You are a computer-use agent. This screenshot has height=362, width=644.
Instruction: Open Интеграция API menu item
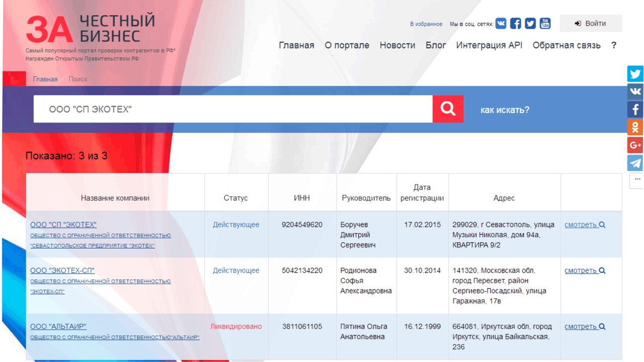tap(489, 45)
